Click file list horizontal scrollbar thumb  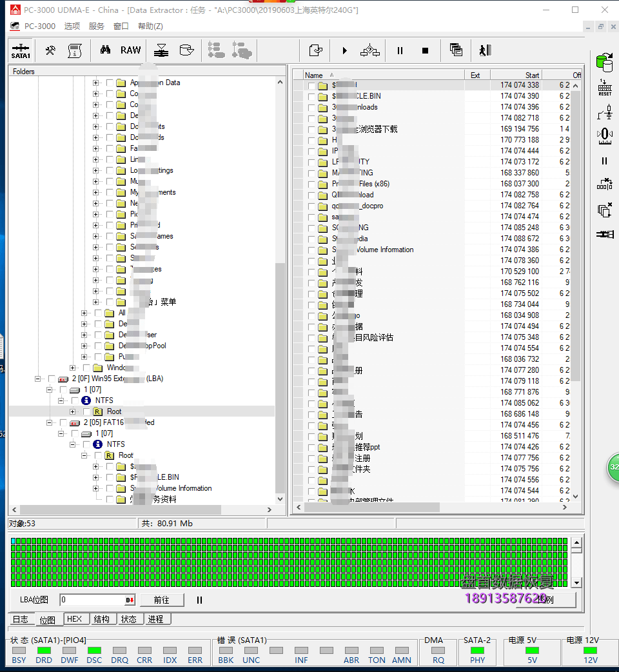click(372, 508)
